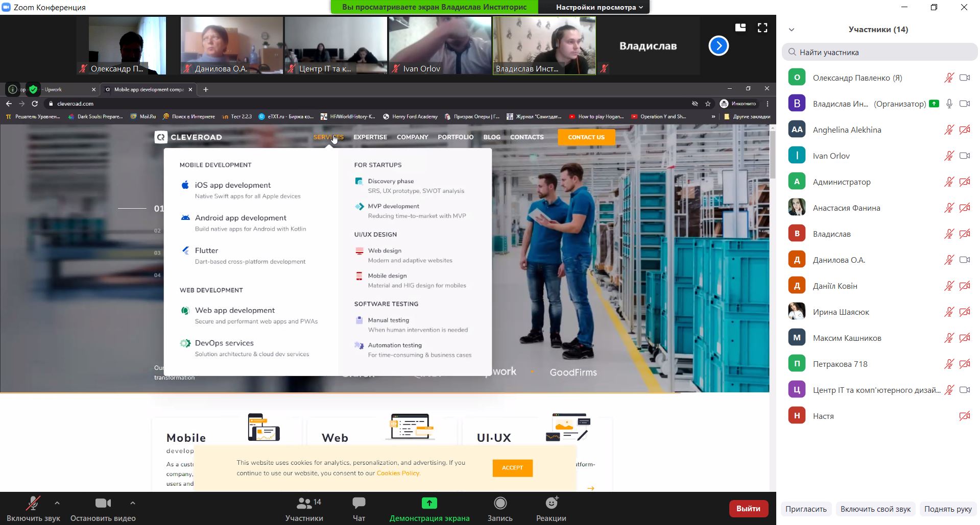The width and height of the screenshot is (980, 525).
Task: Toggle camera with Остановить видео button
Action: (x=103, y=508)
